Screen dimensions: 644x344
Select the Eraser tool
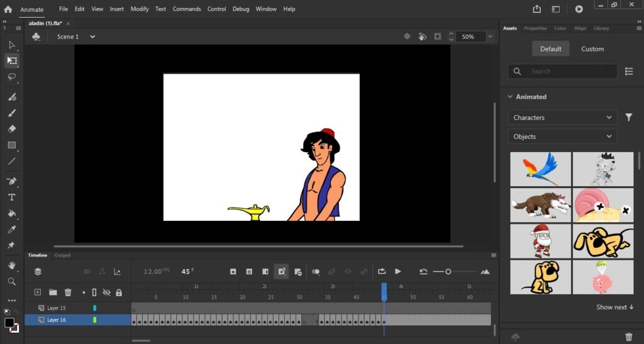click(12, 129)
